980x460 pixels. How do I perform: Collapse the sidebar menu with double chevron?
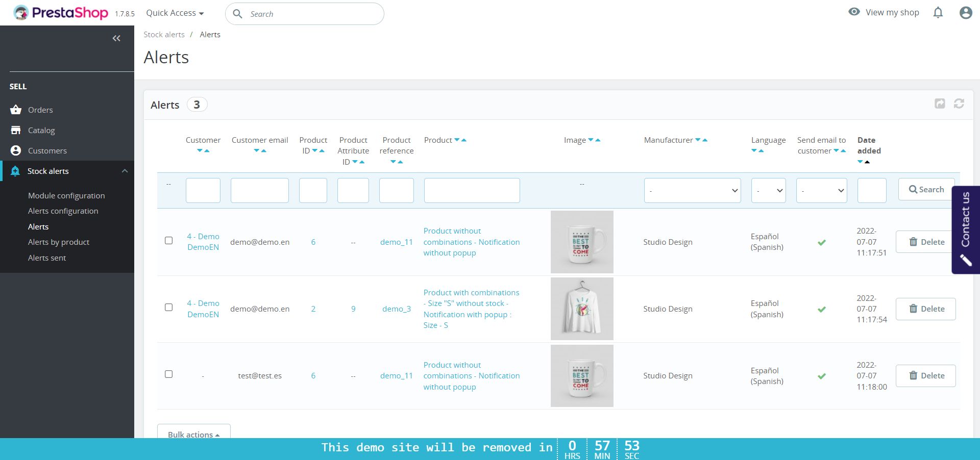[x=116, y=38]
